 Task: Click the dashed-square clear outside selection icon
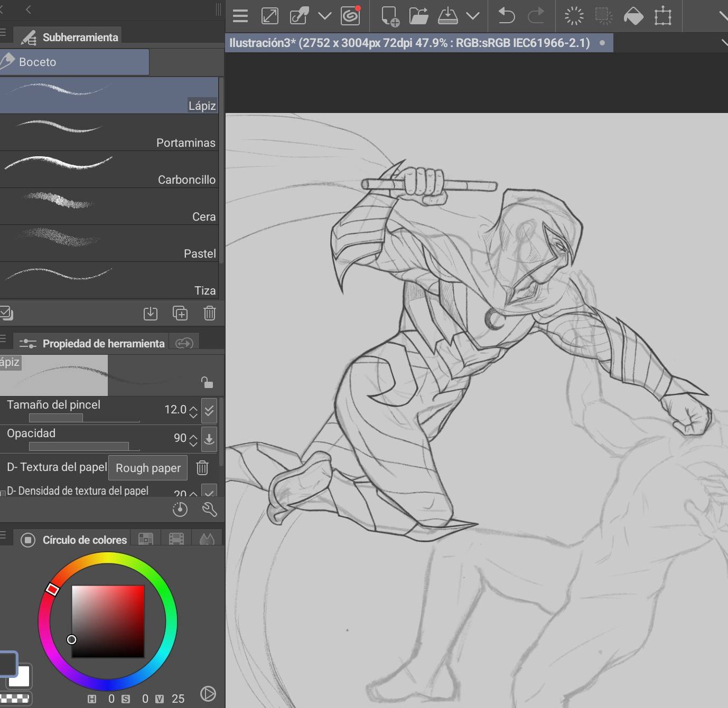point(603,16)
